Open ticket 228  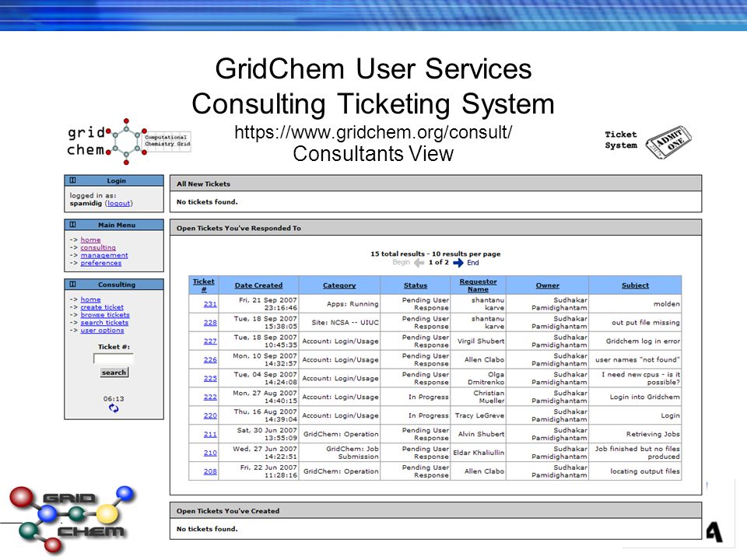click(x=210, y=322)
